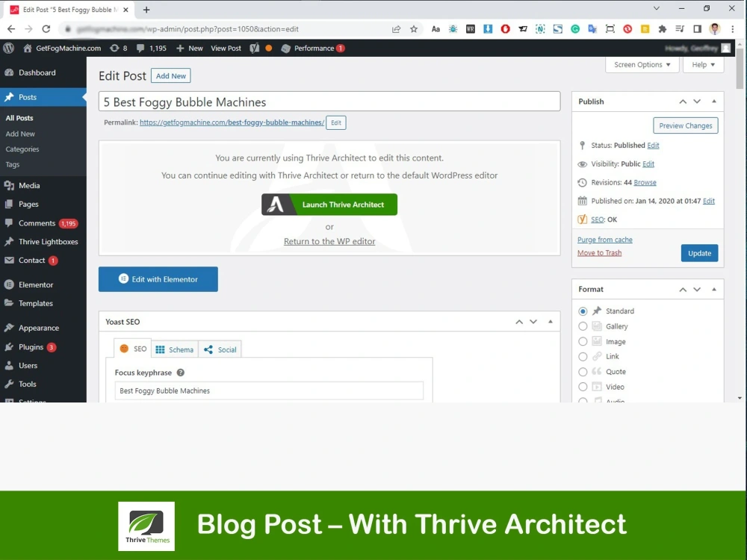747x560 pixels.
Task: Click the Update button
Action: tap(699, 253)
